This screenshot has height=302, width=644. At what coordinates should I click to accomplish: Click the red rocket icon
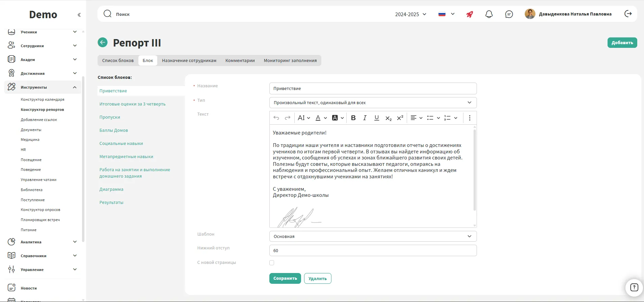[x=469, y=14]
